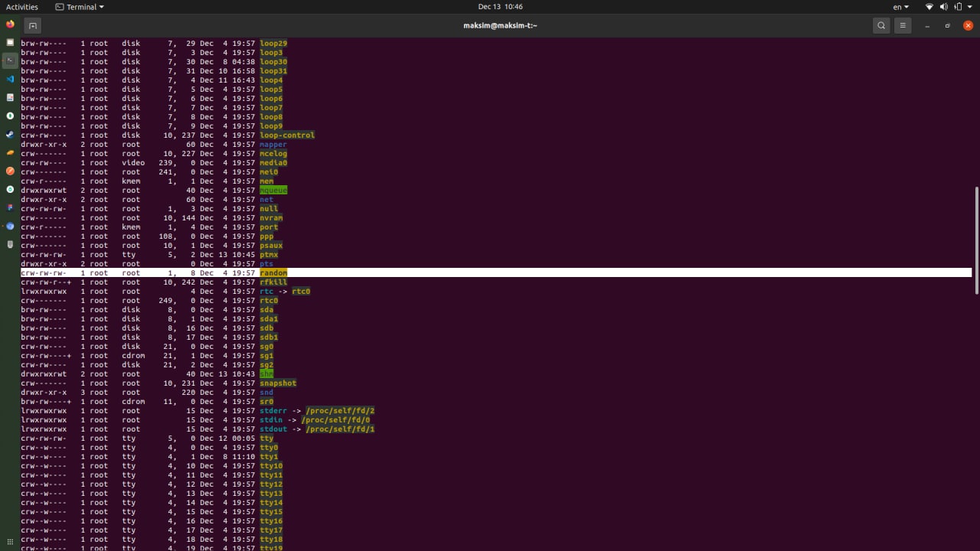Click the highlighted "random" entry
This screenshot has width=980, height=551.
coord(273,273)
